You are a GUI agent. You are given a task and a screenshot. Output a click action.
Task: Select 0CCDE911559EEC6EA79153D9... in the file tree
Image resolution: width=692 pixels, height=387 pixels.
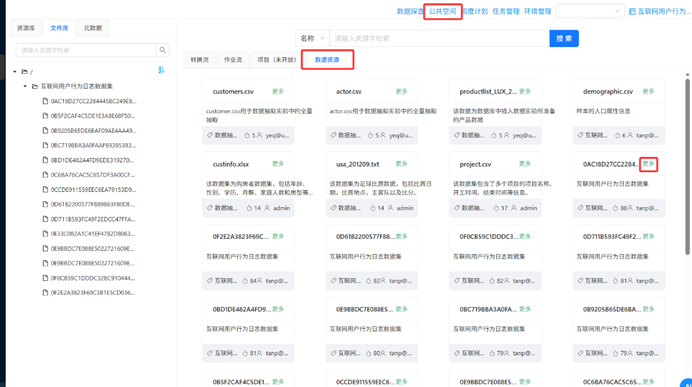pyautogui.click(x=93, y=189)
